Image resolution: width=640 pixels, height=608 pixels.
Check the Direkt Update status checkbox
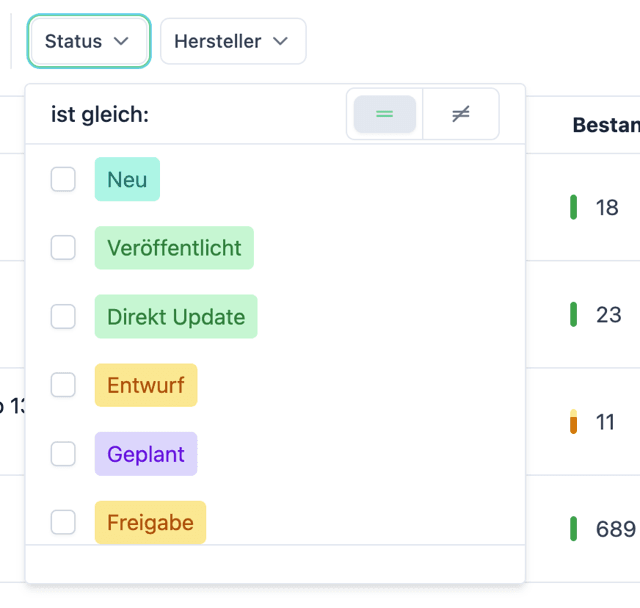pos(63,316)
